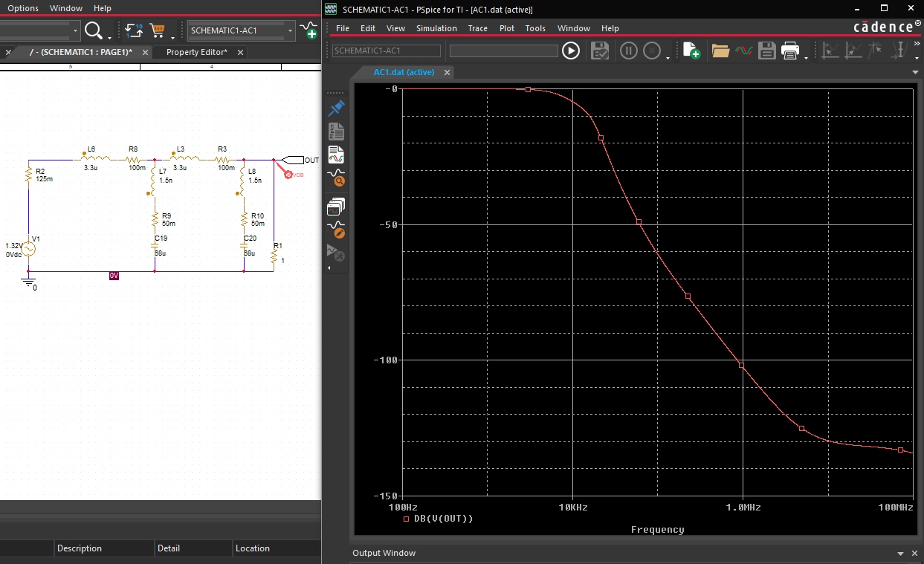The image size is (924, 564).
Task: Click the Detail column header
Action: tap(169, 548)
